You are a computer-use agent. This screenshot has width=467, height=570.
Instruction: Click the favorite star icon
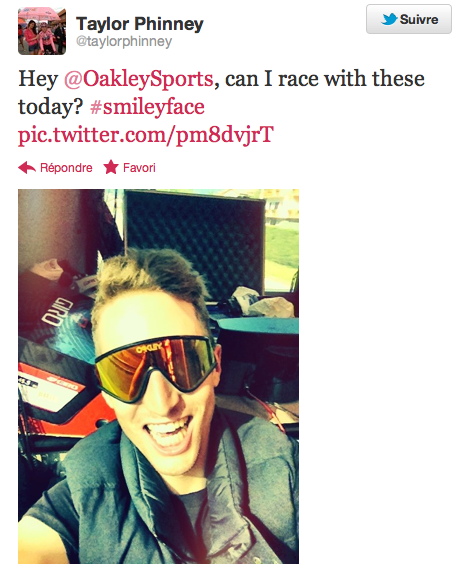pos(111,167)
